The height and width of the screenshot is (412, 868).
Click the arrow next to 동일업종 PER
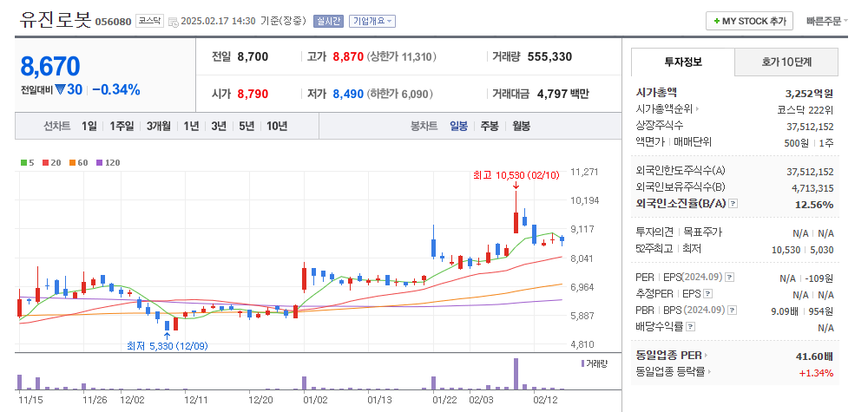707,355
